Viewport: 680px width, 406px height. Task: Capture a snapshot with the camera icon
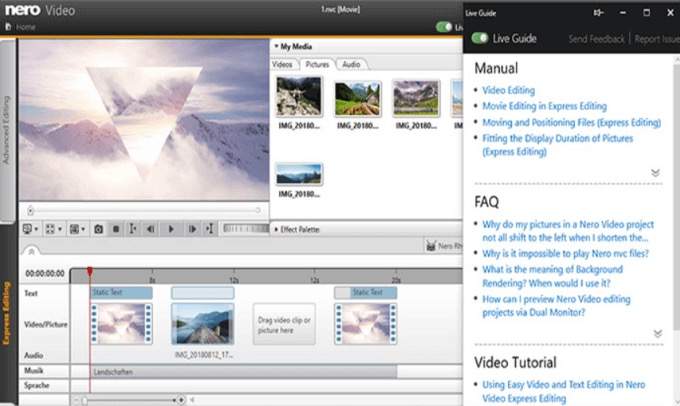tap(98, 229)
